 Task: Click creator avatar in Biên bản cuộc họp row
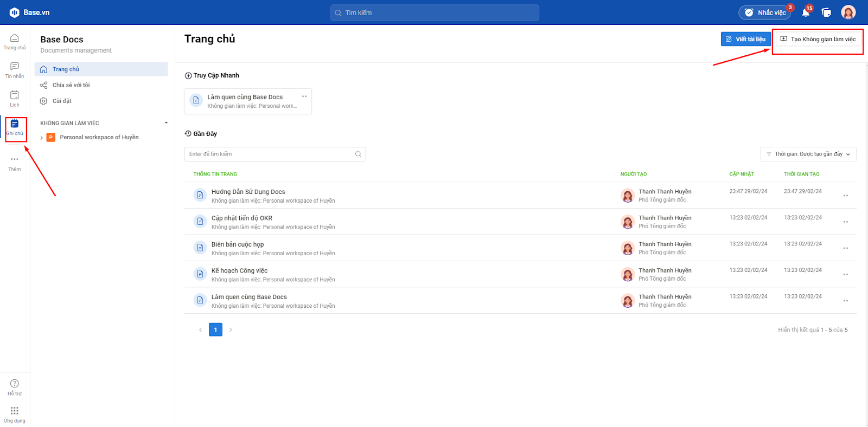(x=628, y=248)
